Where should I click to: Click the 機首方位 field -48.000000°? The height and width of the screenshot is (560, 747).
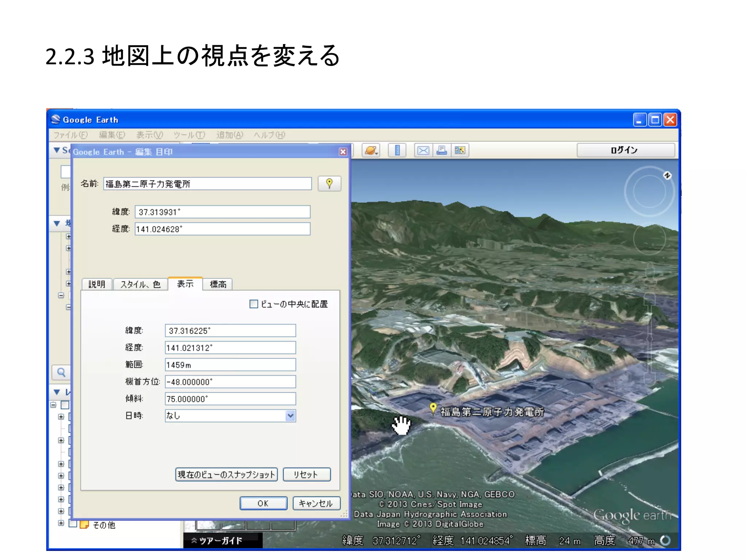coord(230,382)
